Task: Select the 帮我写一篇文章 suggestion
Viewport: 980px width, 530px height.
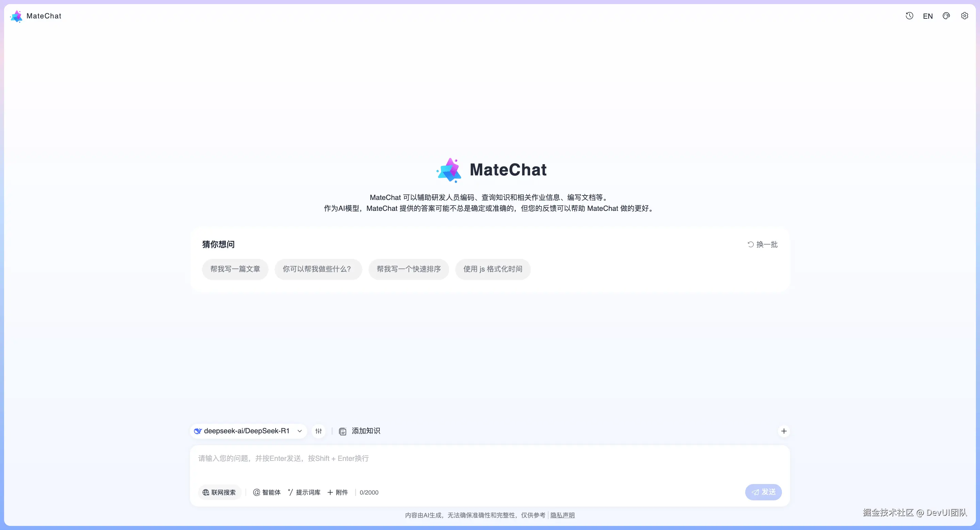Action: coord(235,269)
